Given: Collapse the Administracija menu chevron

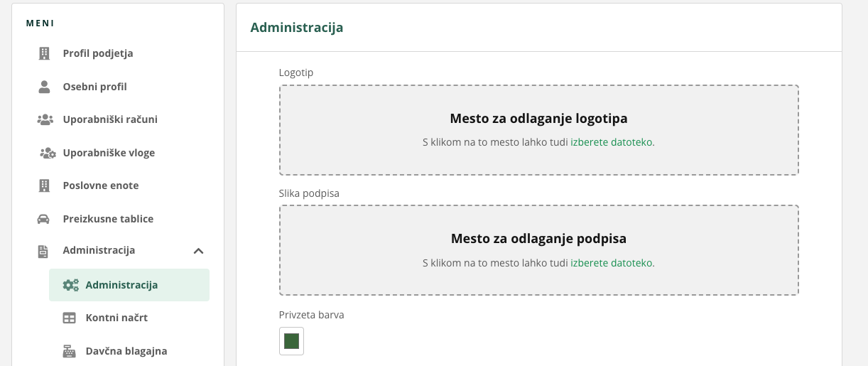Looking at the screenshot, I should [199, 251].
